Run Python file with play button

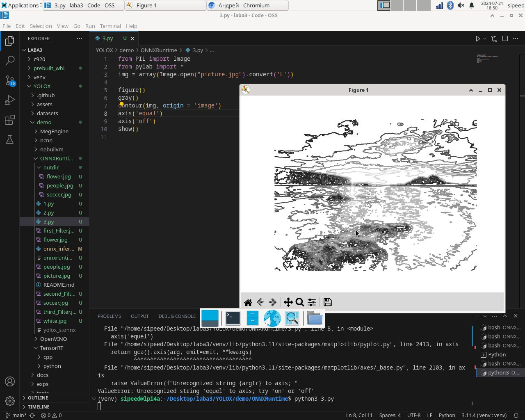tap(478, 39)
